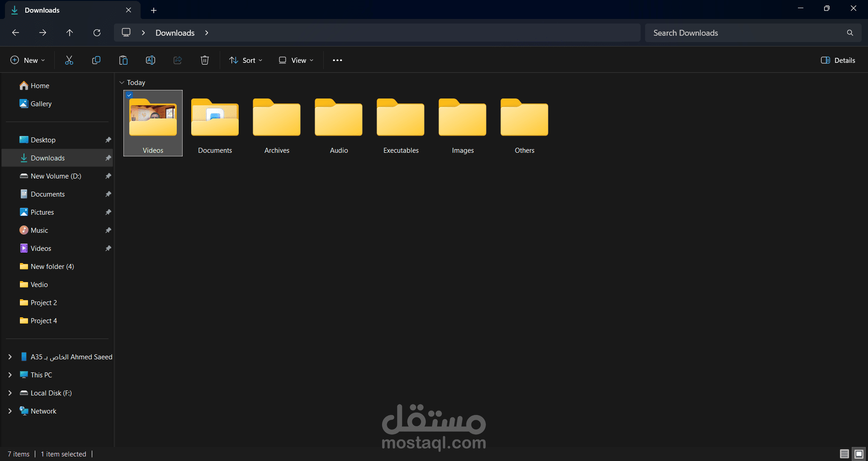Uncheck the Videos folder selection checkbox
Image resolution: width=868 pixels, height=461 pixels.
pyautogui.click(x=130, y=95)
